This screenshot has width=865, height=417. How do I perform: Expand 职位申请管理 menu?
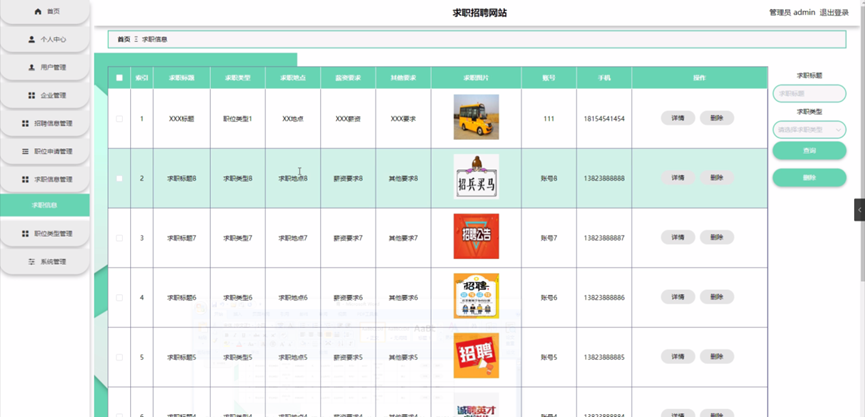(45, 151)
